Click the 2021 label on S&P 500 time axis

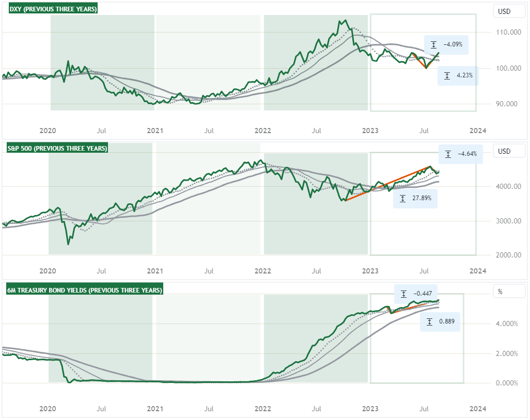point(155,270)
